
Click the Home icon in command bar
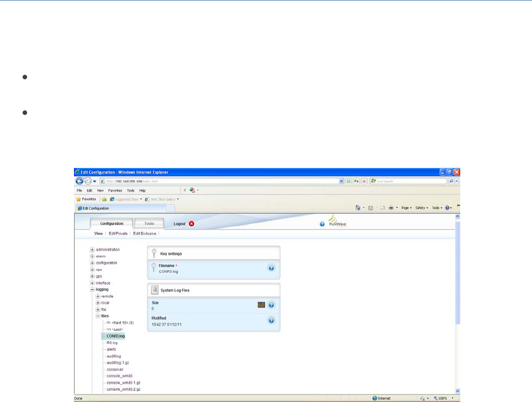[357, 208]
